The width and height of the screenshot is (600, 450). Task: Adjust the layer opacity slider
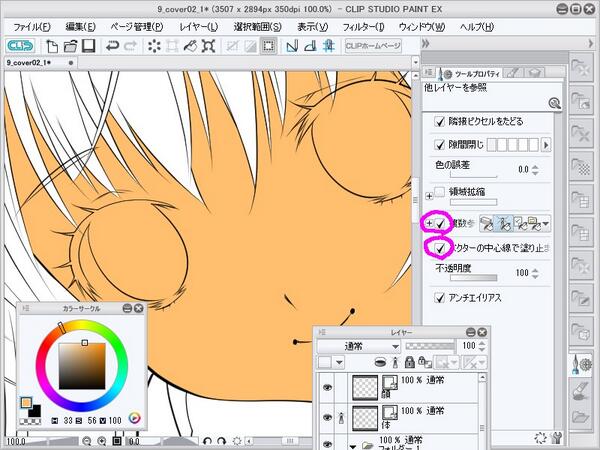pyautogui.click(x=429, y=346)
